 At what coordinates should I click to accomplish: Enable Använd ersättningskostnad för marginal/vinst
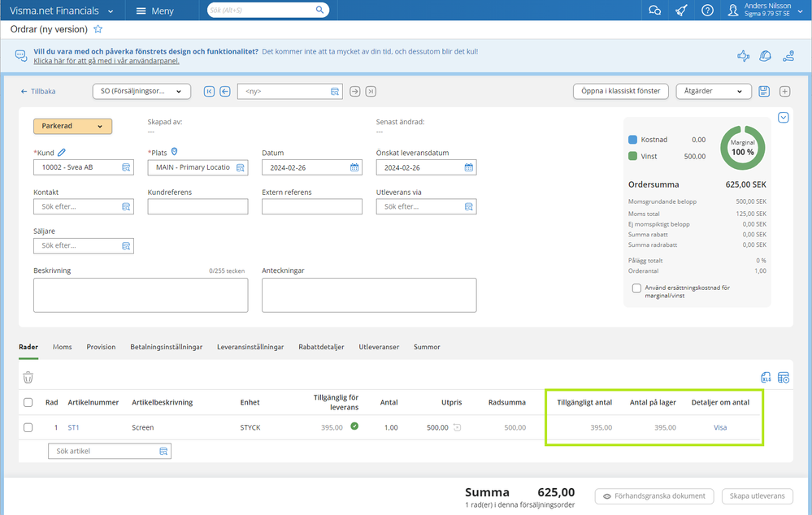(636, 288)
